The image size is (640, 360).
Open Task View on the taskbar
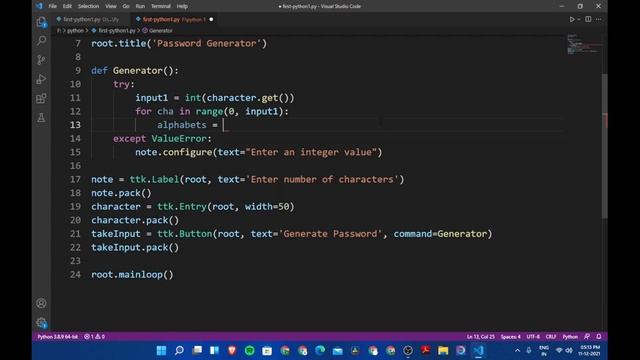pyautogui.click(x=197, y=351)
